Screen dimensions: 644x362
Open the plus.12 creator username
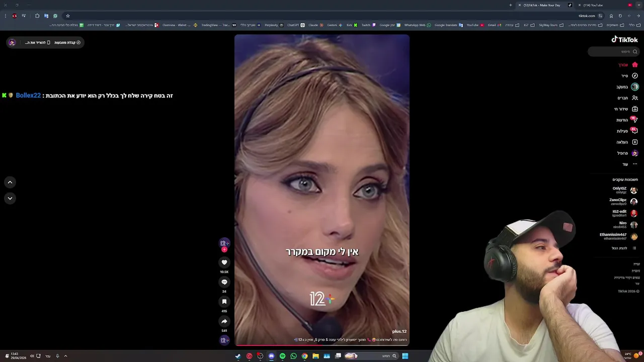[x=399, y=331]
